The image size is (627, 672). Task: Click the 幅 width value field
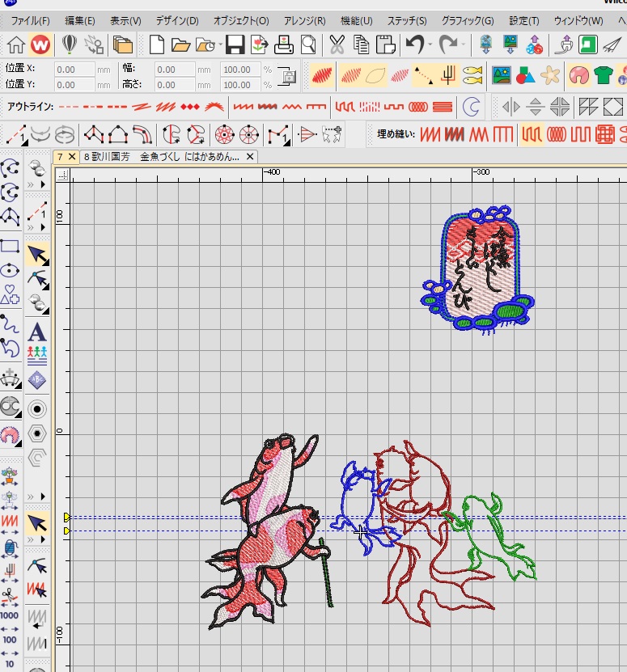[x=175, y=69]
